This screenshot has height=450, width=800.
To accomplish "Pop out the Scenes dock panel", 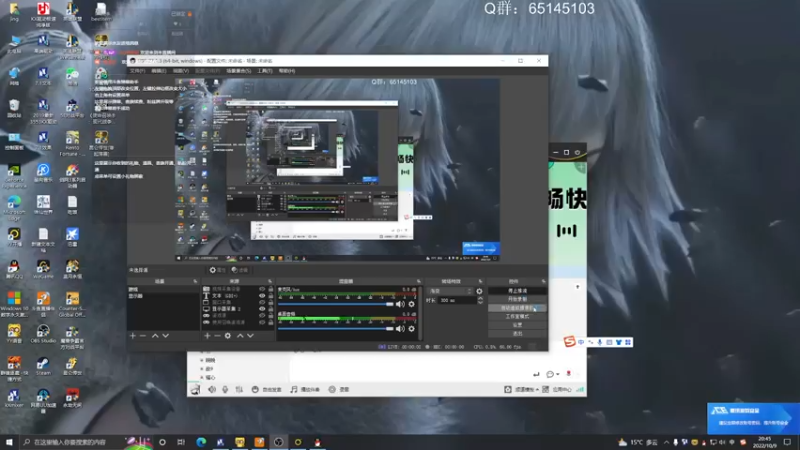I will 195,282.
